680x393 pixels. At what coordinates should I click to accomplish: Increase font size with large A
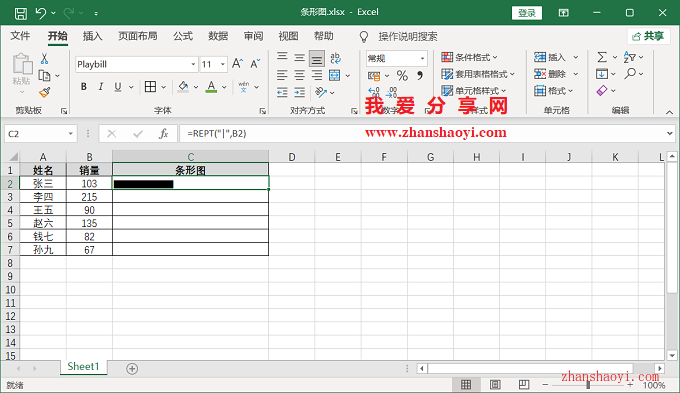pos(237,64)
